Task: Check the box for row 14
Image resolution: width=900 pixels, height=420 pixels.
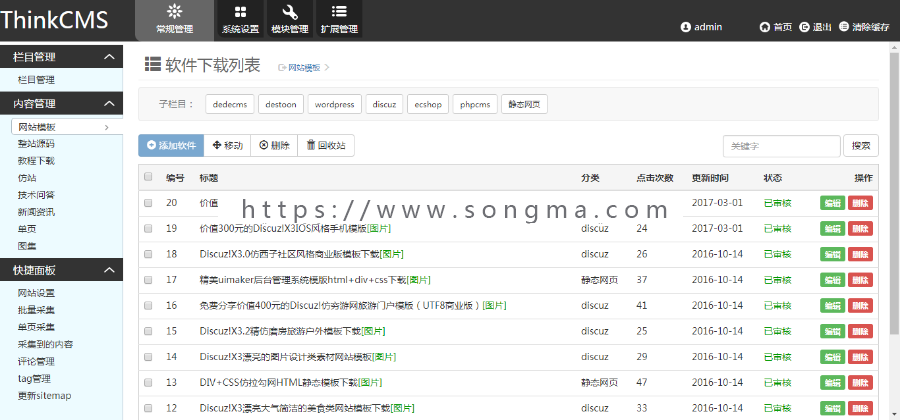Action: [148, 357]
